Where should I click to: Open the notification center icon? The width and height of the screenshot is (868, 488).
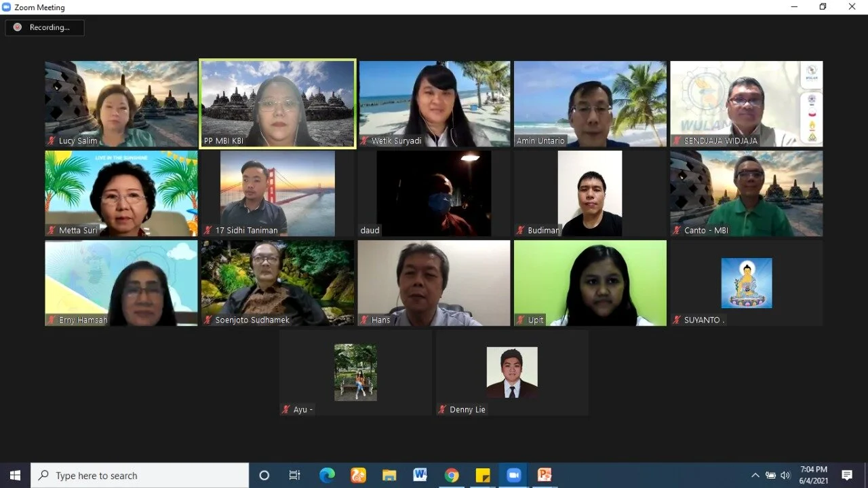tap(847, 476)
